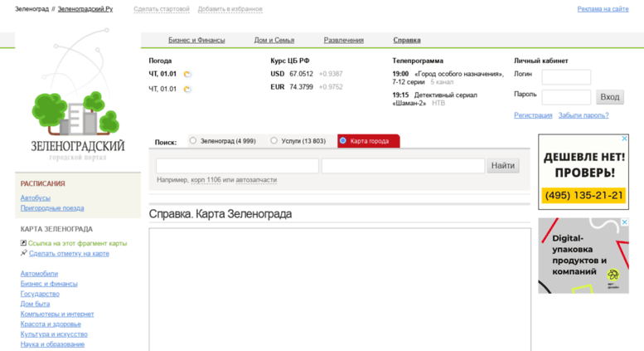
Task: Click the pin icon beside Сделать отметку на карте
Action: (x=23, y=253)
